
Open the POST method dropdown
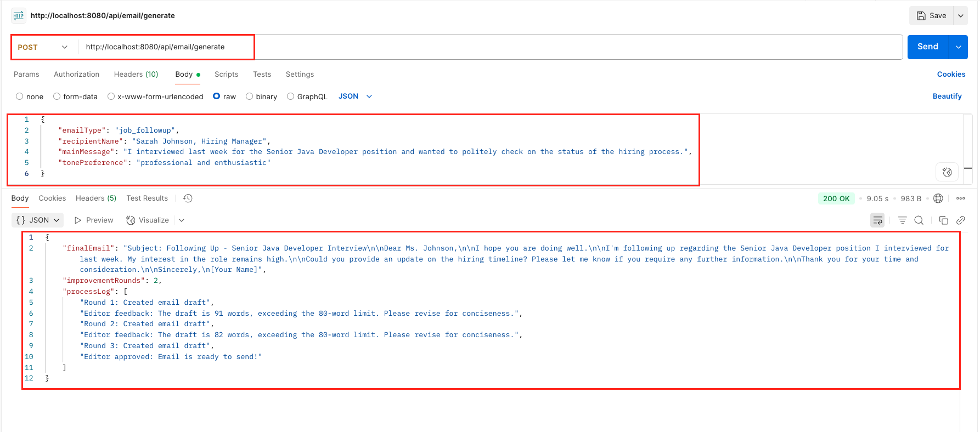pyautogui.click(x=43, y=47)
